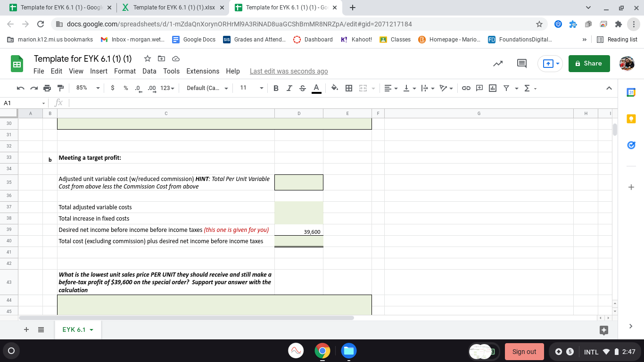Viewport: 644px width, 362px height.
Task: Select the text color swatch
Action: click(x=316, y=88)
